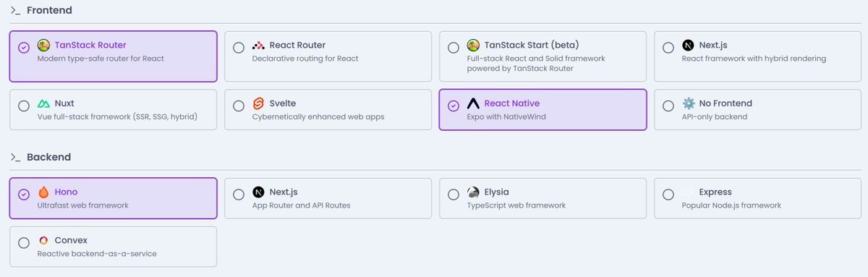
Task: Click the Hono flame logo icon
Action: [x=43, y=192]
